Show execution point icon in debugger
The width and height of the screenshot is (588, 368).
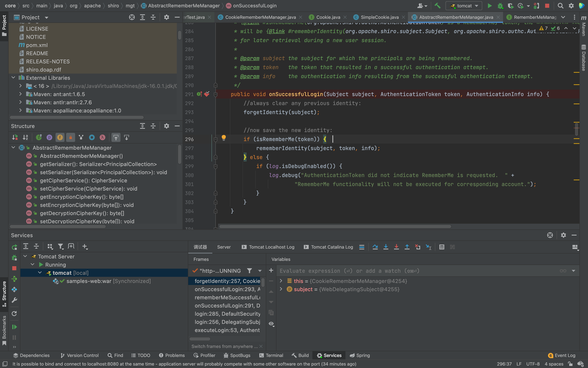pos(362,247)
